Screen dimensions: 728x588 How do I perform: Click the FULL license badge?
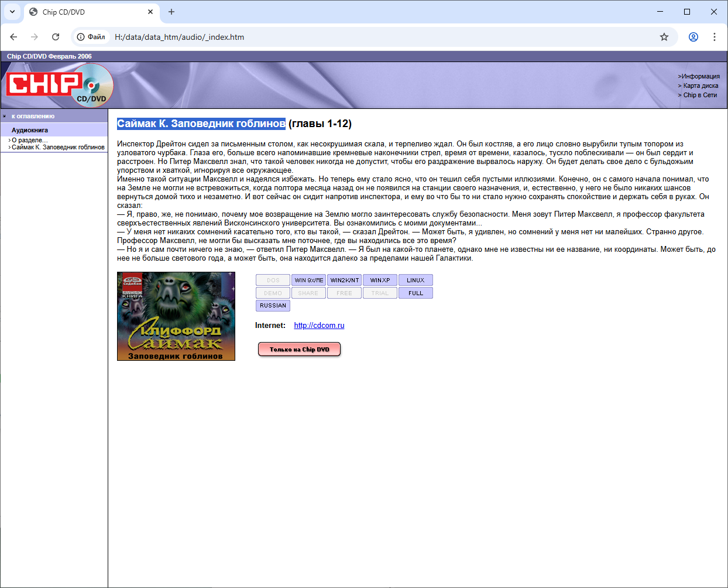coord(415,293)
